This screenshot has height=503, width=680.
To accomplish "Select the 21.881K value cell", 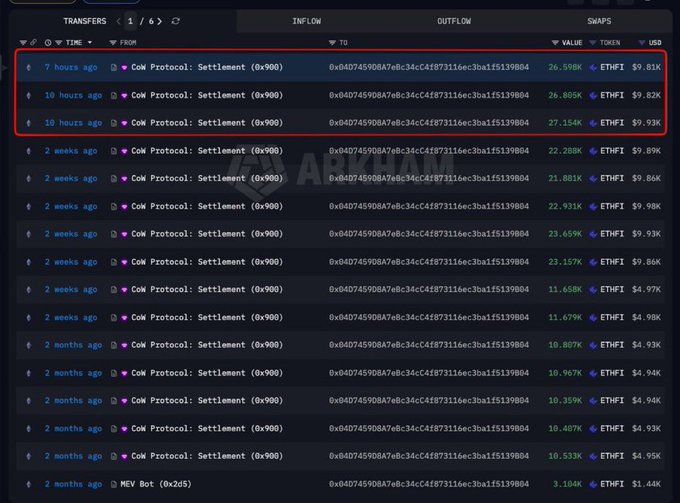I will coord(565,179).
